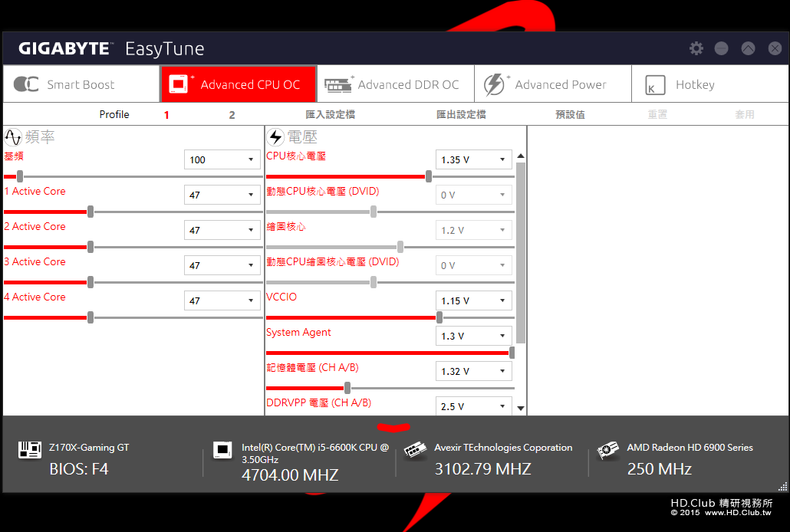This screenshot has height=532, width=790.
Task: Click the Advanced DDR OC memory icon
Action: tap(337, 85)
